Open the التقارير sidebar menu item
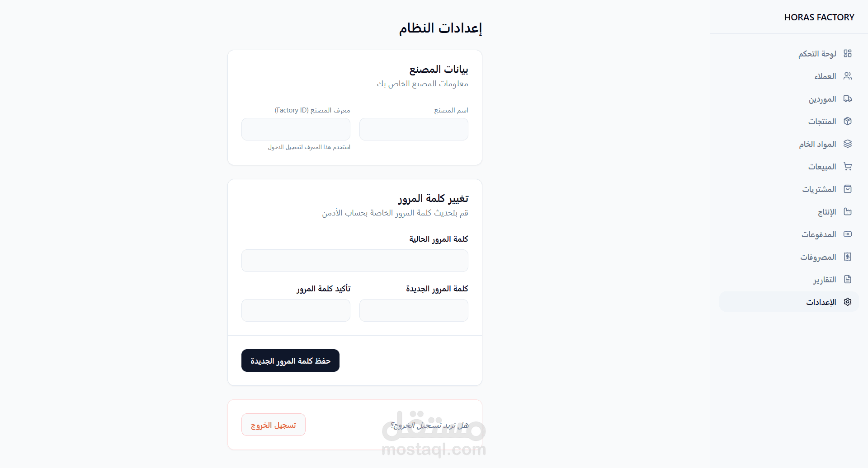The height and width of the screenshot is (468, 868). click(825, 280)
